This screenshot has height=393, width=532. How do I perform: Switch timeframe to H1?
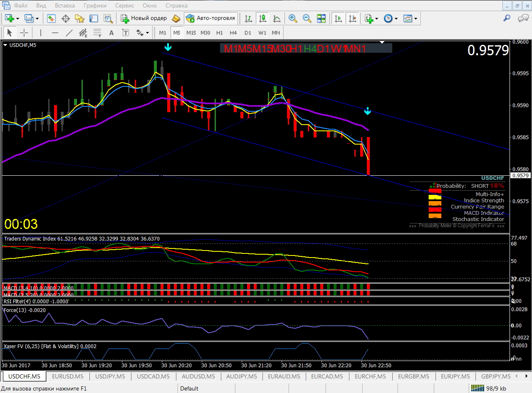pyautogui.click(x=220, y=33)
